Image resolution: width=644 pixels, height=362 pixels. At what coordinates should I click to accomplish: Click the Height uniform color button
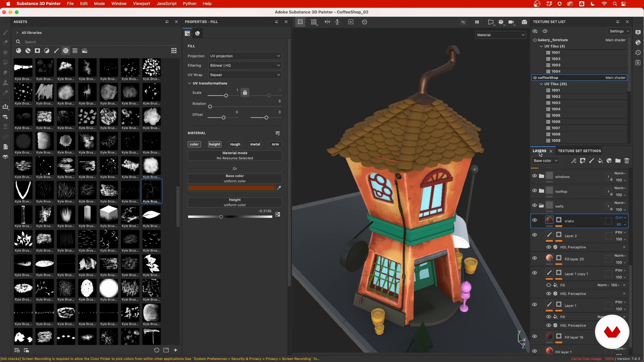coord(235,202)
